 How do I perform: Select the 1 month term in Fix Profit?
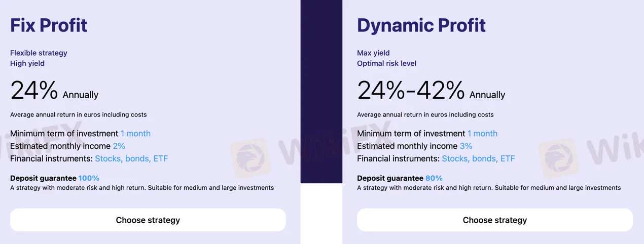pos(135,134)
